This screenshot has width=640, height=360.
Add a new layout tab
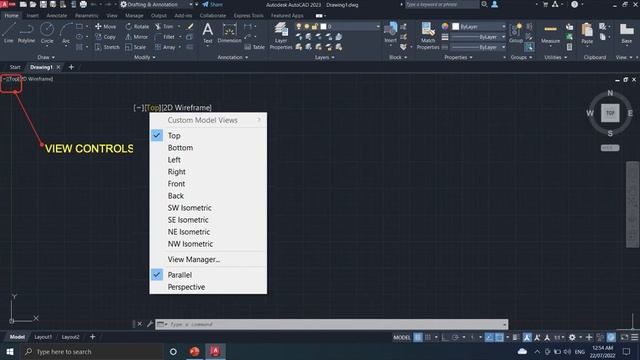[92, 337]
